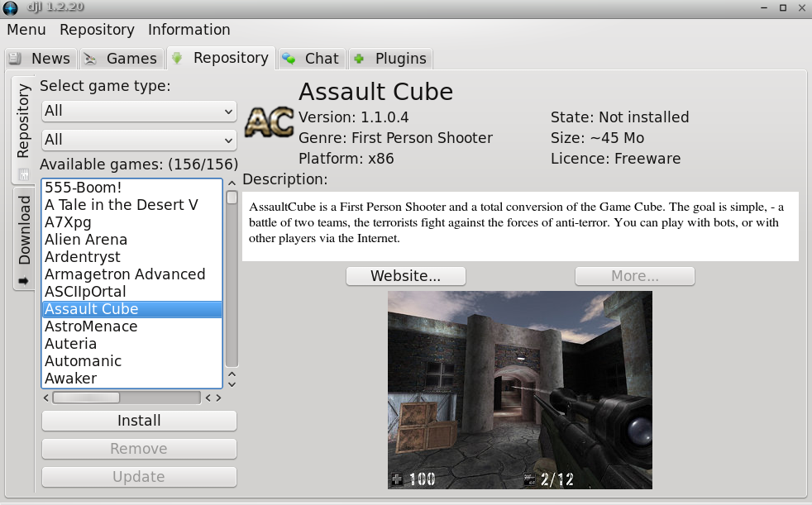This screenshot has height=505, width=812.
Task: Click the small icon on the Repository side tab
Action: point(23,174)
